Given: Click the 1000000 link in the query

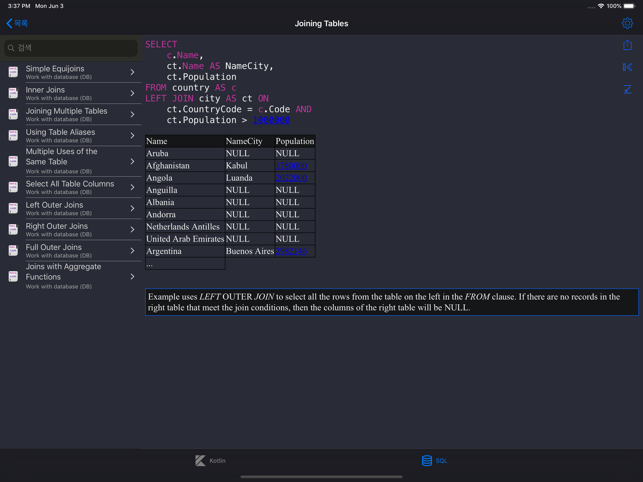Looking at the screenshot, I should 271,120.
